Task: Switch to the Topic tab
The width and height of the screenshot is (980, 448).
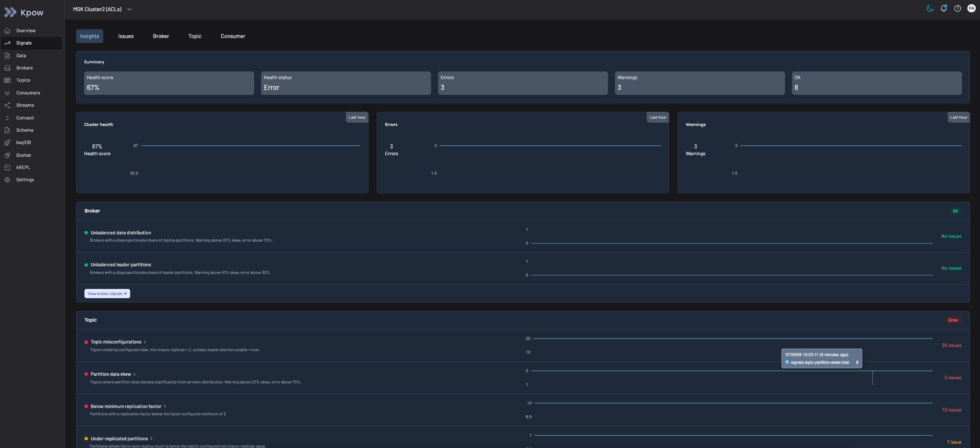Action: 195,36
